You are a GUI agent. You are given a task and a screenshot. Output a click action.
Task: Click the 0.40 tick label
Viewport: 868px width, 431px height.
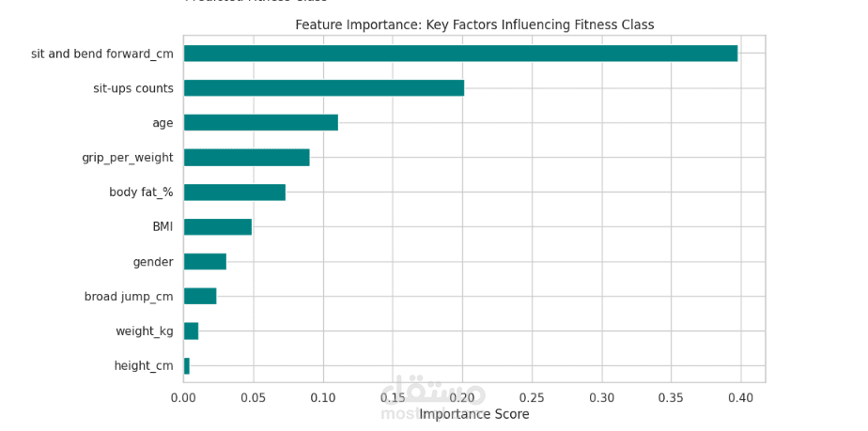pos(740,398)
